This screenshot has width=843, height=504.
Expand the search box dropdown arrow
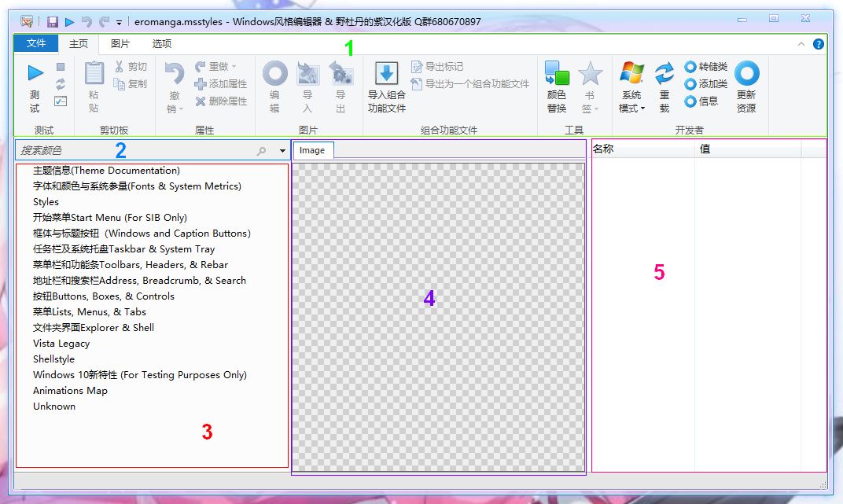282,151
